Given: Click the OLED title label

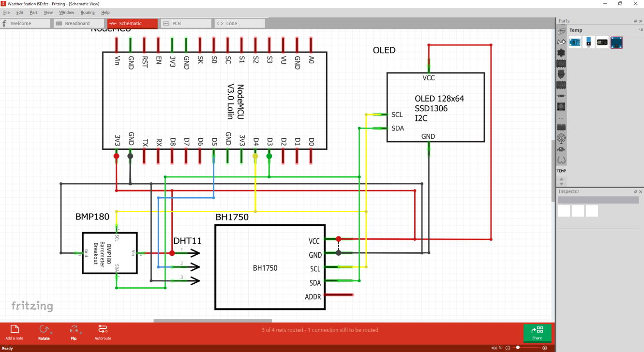Looking at the screenshot, I should tap(384, 50).
